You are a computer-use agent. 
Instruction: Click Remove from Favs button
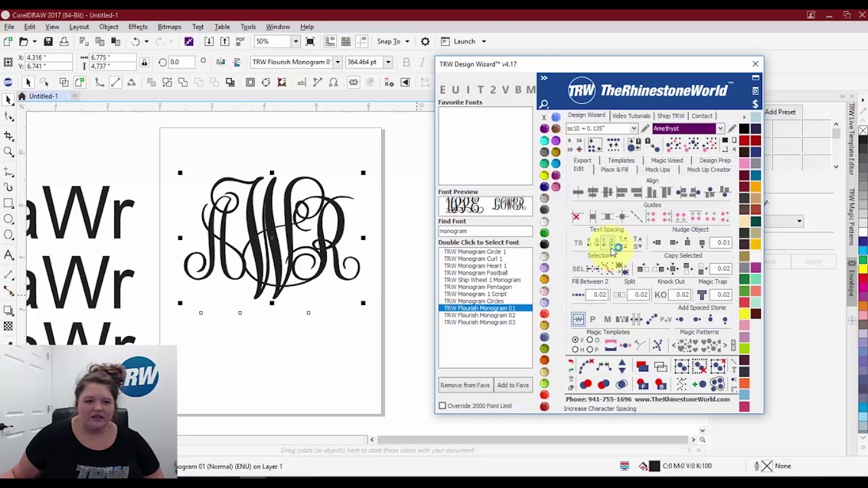pyautogui.click(x=465, y=385)
